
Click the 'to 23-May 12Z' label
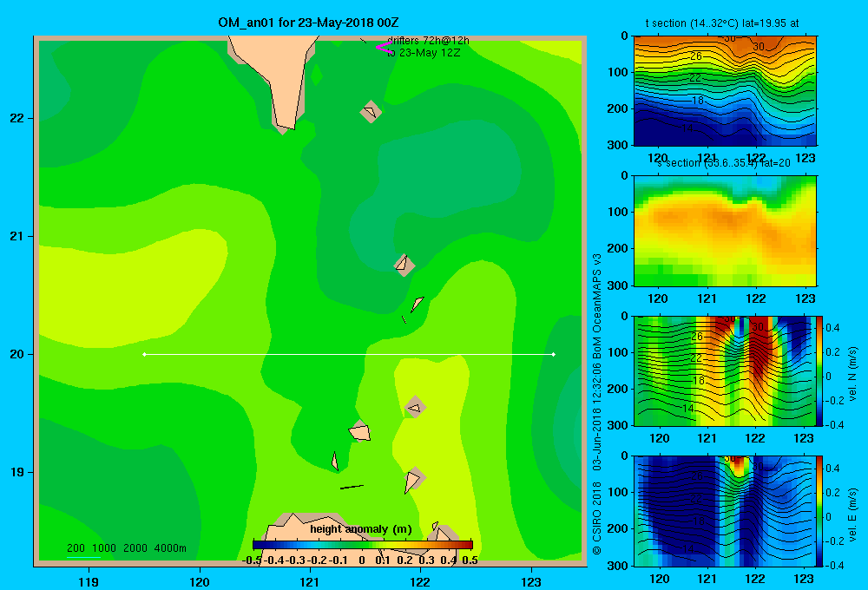pyautogui.click(x=424, y=53)
